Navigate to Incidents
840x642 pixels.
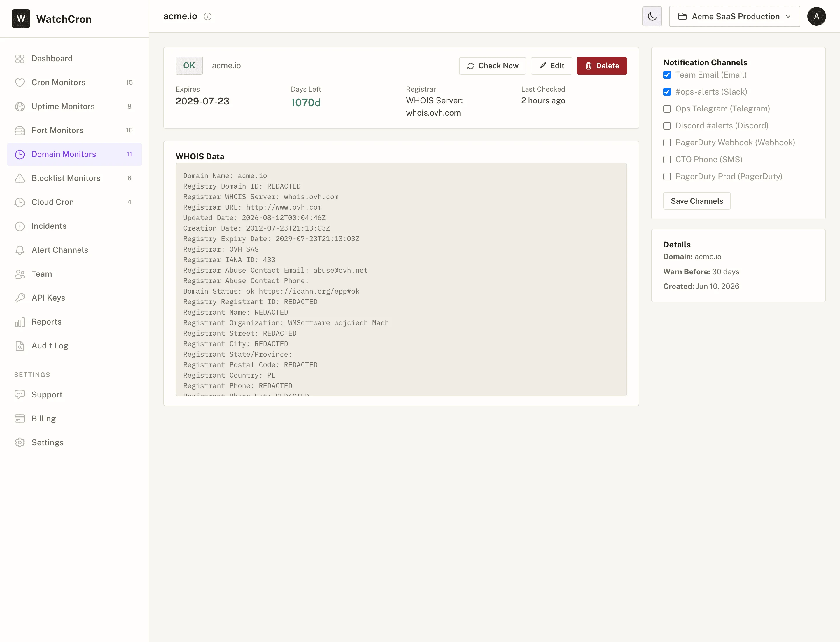click(x=74, y=226)
